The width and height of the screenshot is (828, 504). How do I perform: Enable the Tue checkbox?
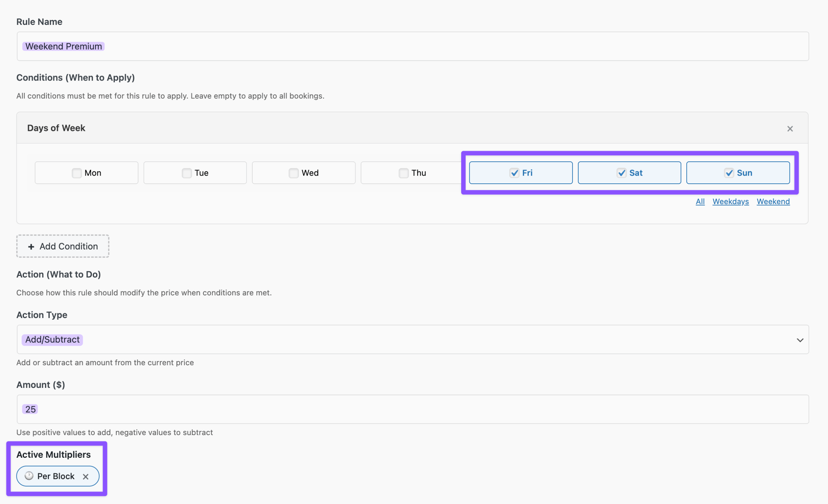[187, 173]
